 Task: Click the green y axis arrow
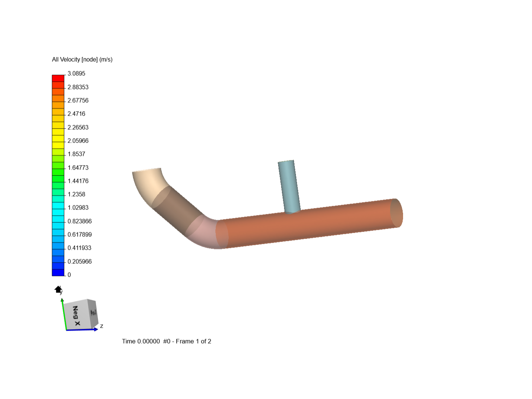[64, 314]
